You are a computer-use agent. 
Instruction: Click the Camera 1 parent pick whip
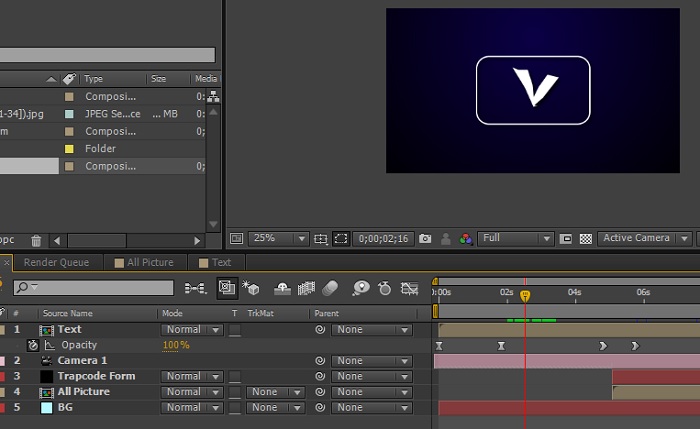(320, 361)
